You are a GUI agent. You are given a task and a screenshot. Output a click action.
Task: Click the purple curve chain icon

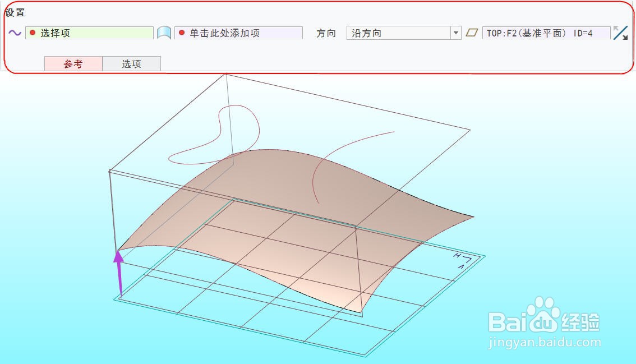pos(15,33)
